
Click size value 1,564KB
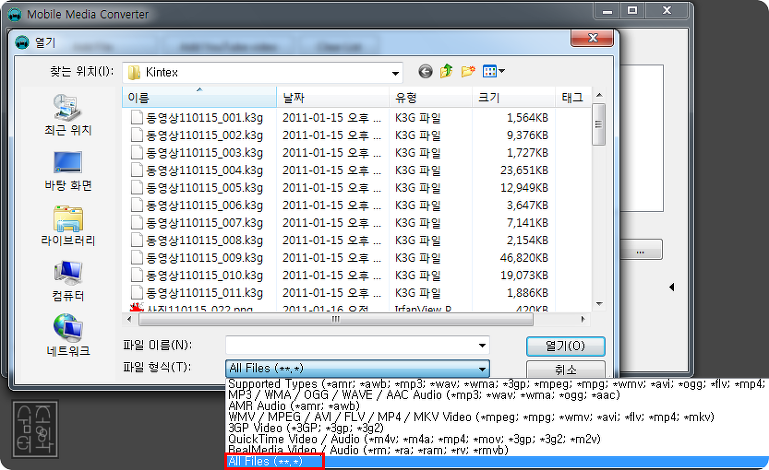point(527,118)
